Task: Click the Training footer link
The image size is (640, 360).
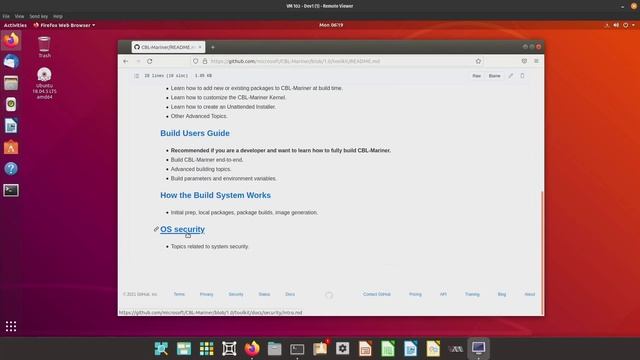Action: click(x=472, y=294)
